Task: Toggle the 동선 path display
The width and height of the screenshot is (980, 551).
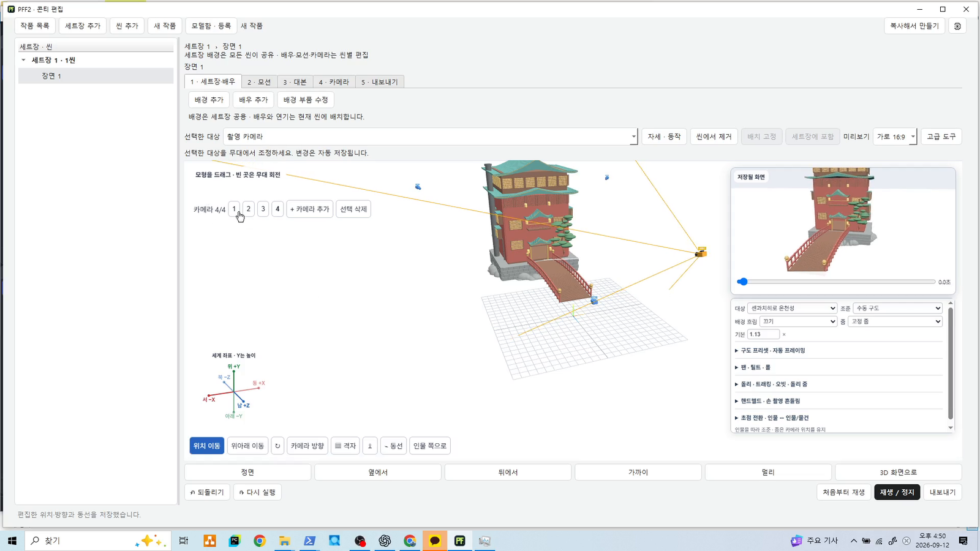Action: pos(393,446)
